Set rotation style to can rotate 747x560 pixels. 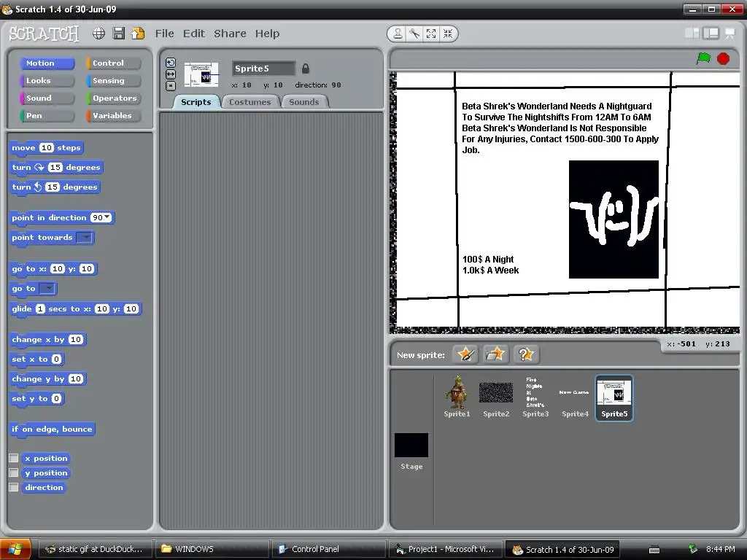click(171, 63)
